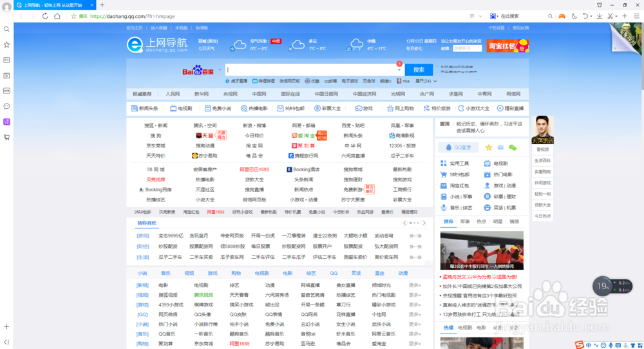This screenshot has width=644, height=349.
Task: Open the search suggestions arrow in search box
Action: click(399, 70)
